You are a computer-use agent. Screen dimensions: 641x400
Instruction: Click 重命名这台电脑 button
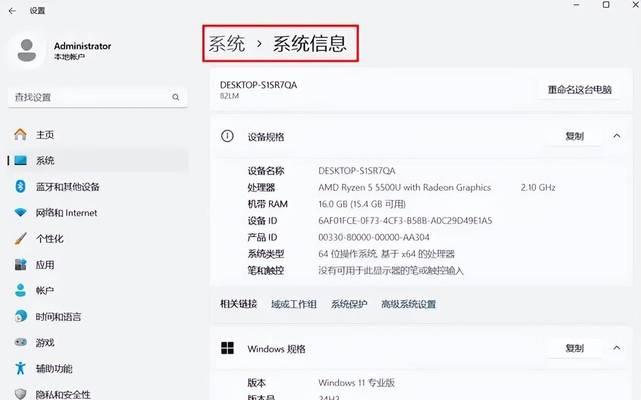point(580,90)
